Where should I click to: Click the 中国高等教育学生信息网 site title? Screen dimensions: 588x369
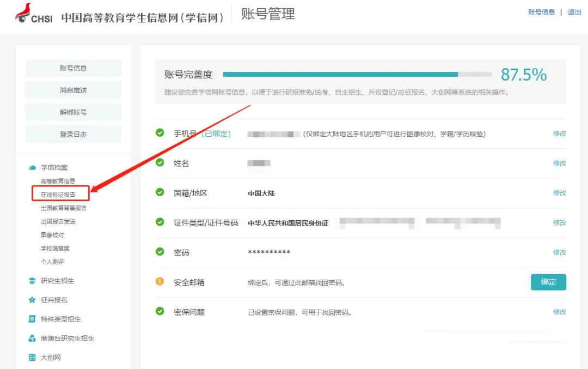click(x=142, y=17)
